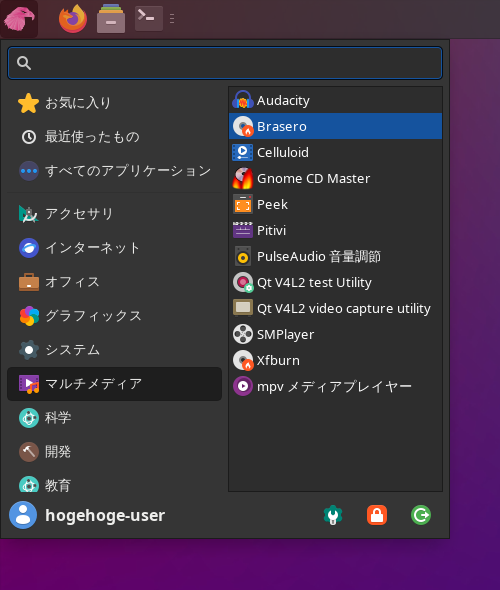Select the グラフィックス category

pyautogui.click(x=114, y=316)
